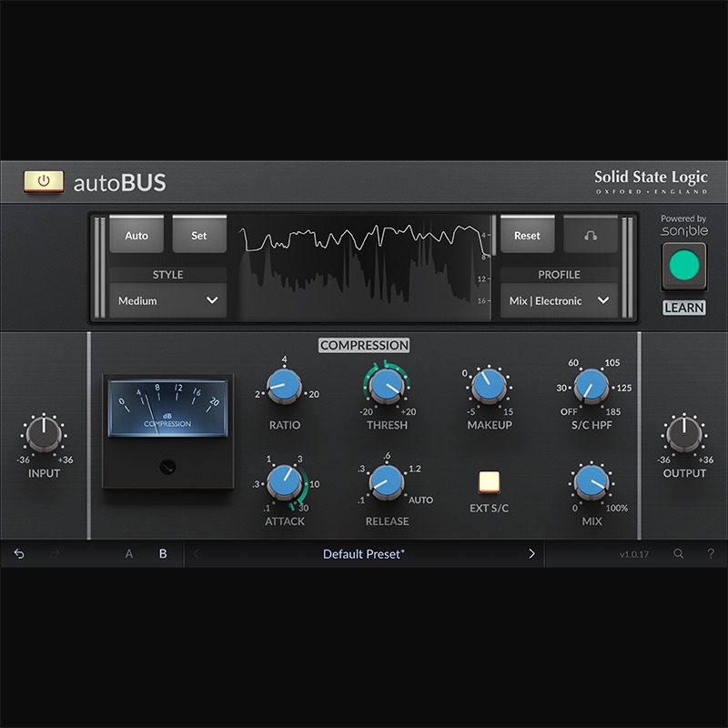Click the STYLE label
728x728 pixels.
click(168, 275)
